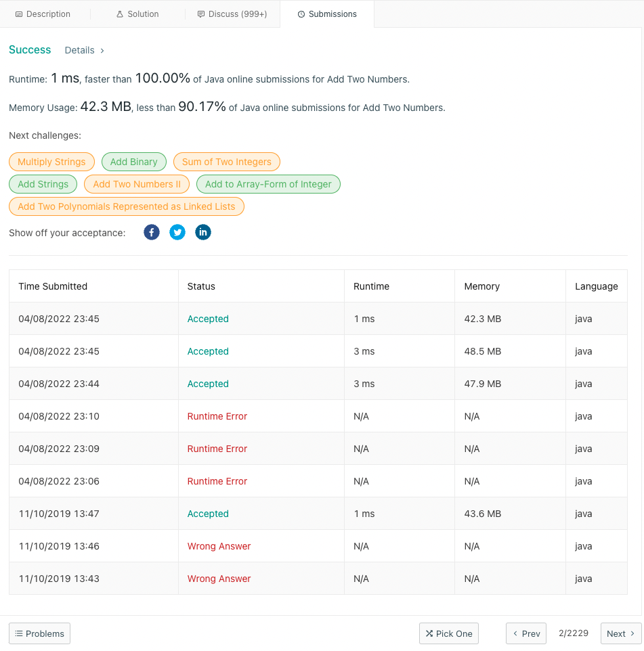The width and height of the screenshot is (644, 651).
Task: Open the Description tab
Action: (43, 14)
